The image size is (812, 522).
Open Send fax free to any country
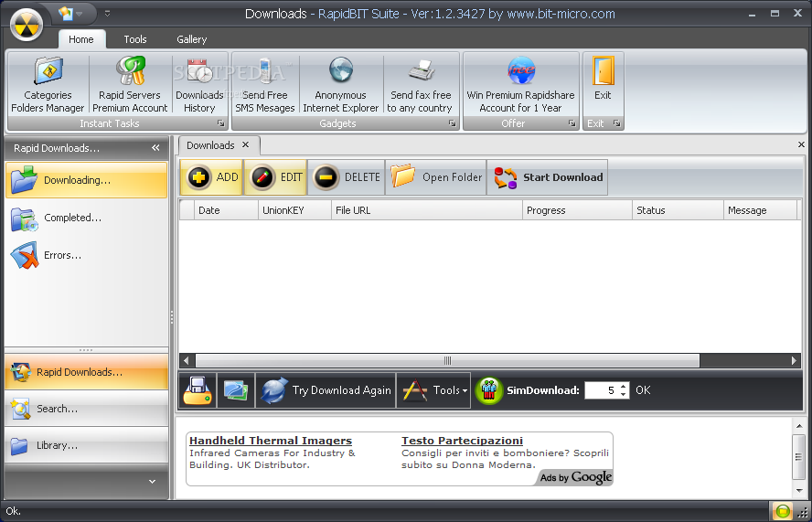tap(420, 84)
